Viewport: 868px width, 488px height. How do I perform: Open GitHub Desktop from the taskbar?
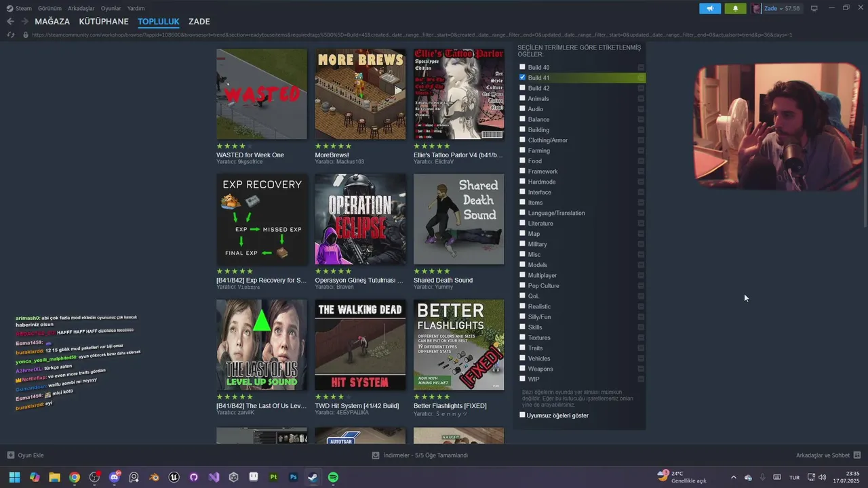(x=194, y=477)
